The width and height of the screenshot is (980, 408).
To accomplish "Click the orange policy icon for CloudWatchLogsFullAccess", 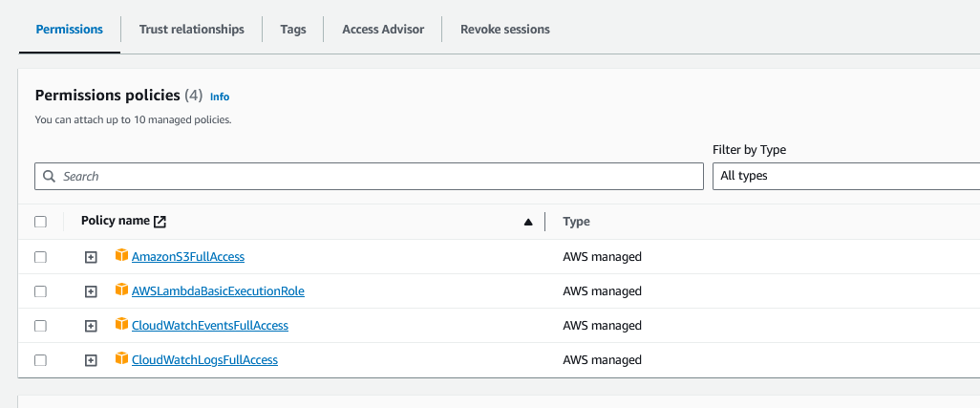I will tap(122, 358).
